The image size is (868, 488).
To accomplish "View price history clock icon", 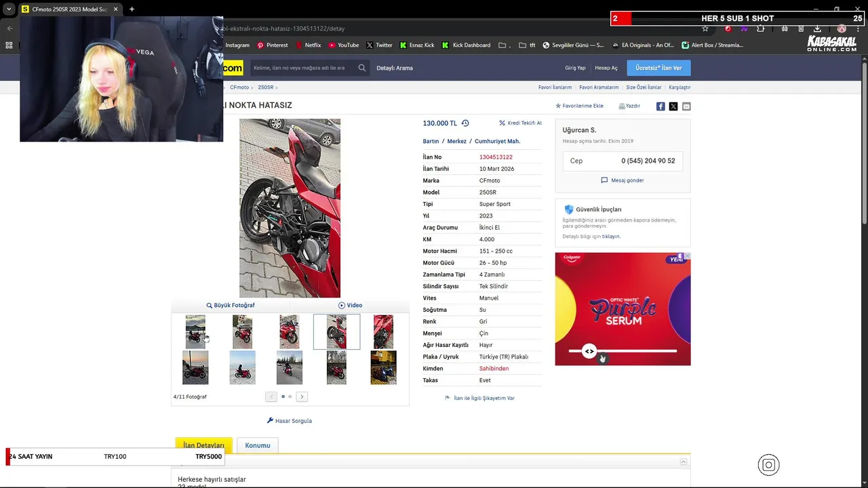I will 465,123.
